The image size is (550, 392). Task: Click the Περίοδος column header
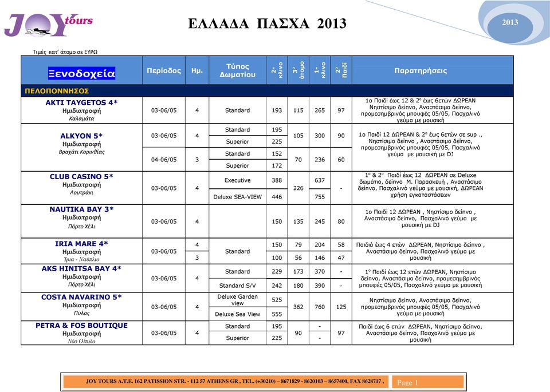point(164,70)
